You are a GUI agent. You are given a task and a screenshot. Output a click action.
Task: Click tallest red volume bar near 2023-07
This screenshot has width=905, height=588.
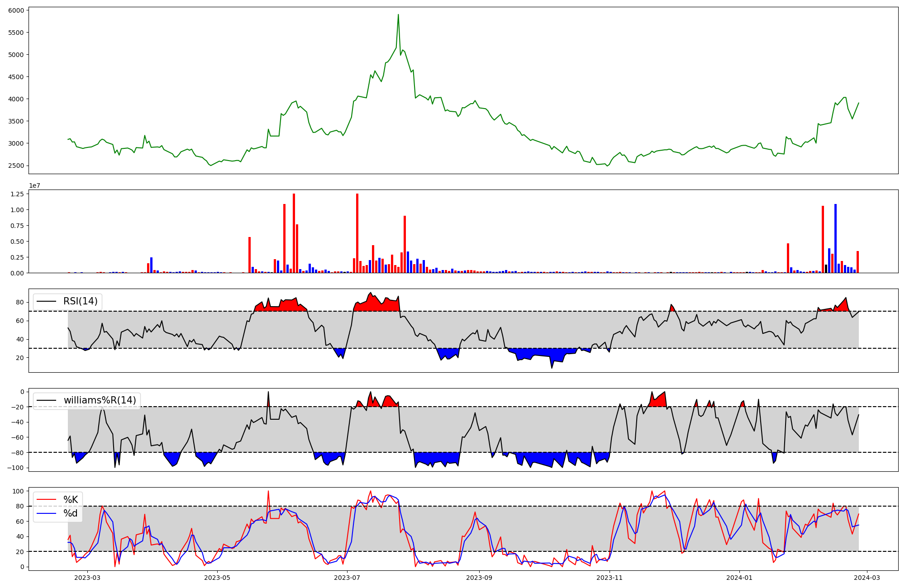click(357, 233)
